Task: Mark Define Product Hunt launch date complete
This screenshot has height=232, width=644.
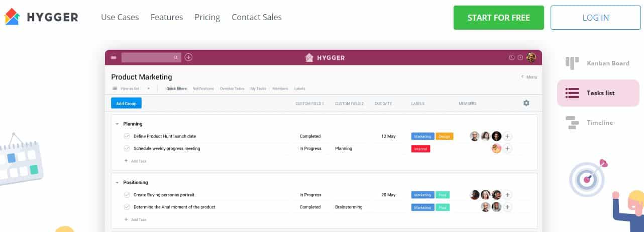Action: (127, 136)
